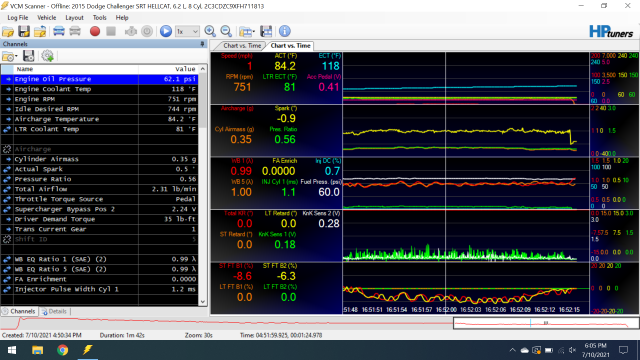This screenshot has width=640, height=360.
Task: Open the chart layout dropdown in toolbar
Action: pyautogui.click(x=247, y=31)
